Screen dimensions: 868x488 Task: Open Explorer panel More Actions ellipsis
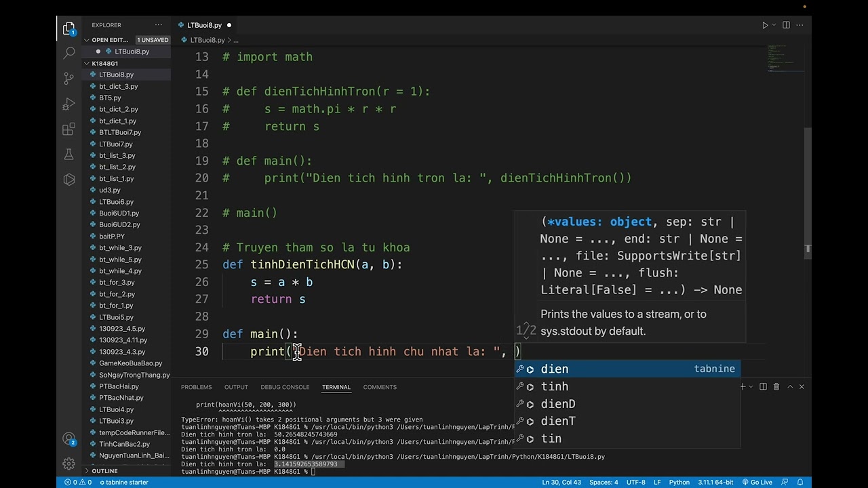pos(157,25)
